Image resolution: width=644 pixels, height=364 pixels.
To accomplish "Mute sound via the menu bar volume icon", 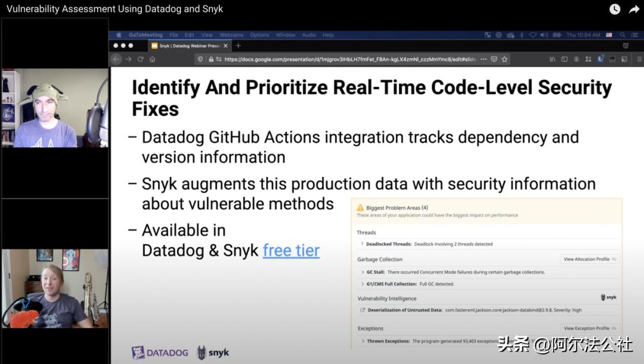I will (x=543, y=35).
